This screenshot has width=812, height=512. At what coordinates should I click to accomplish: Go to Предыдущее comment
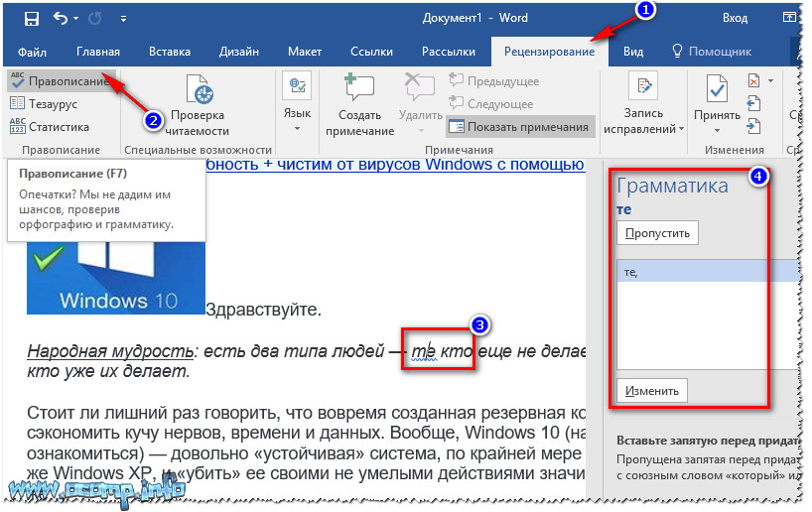click(x=494, y=81)
